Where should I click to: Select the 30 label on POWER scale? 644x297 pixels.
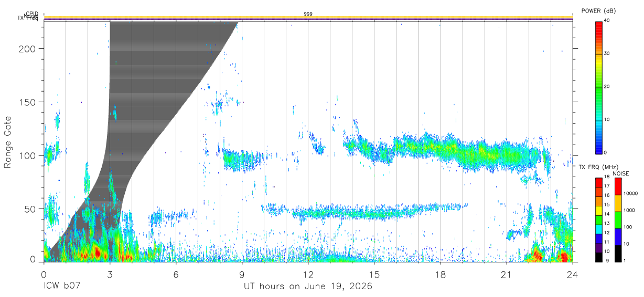click(607, 53)
